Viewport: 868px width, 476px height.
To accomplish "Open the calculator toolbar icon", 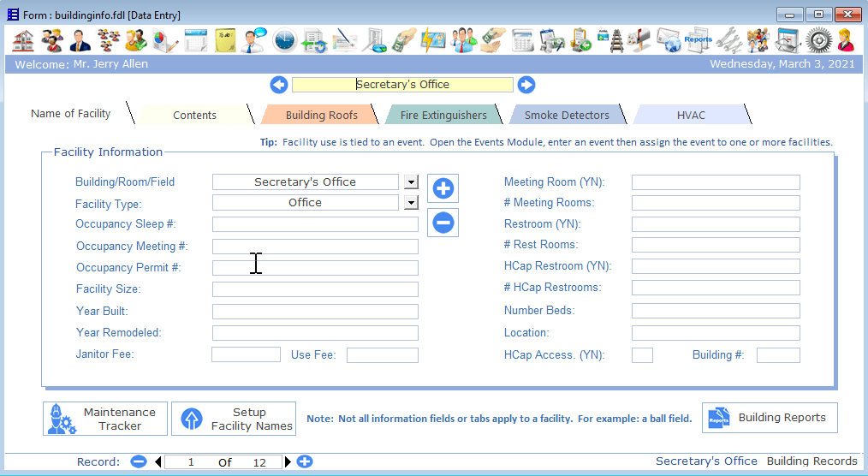I will (522, 40).
